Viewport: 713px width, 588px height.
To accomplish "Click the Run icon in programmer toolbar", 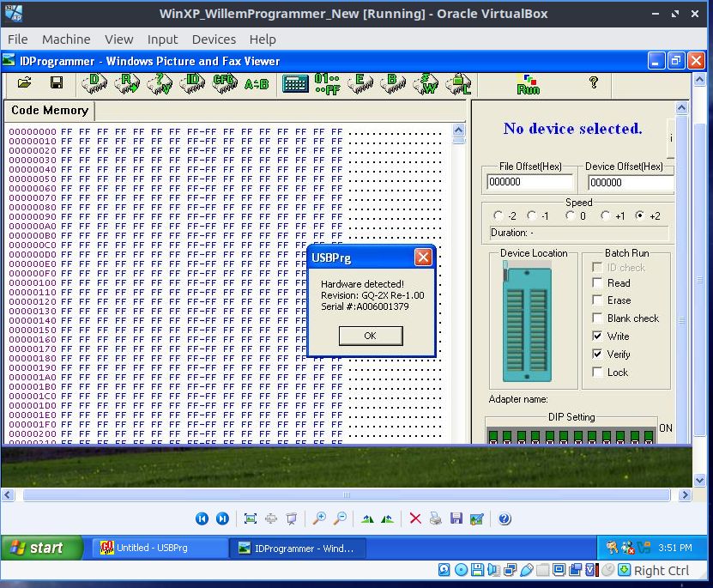I will click(528, 84).
